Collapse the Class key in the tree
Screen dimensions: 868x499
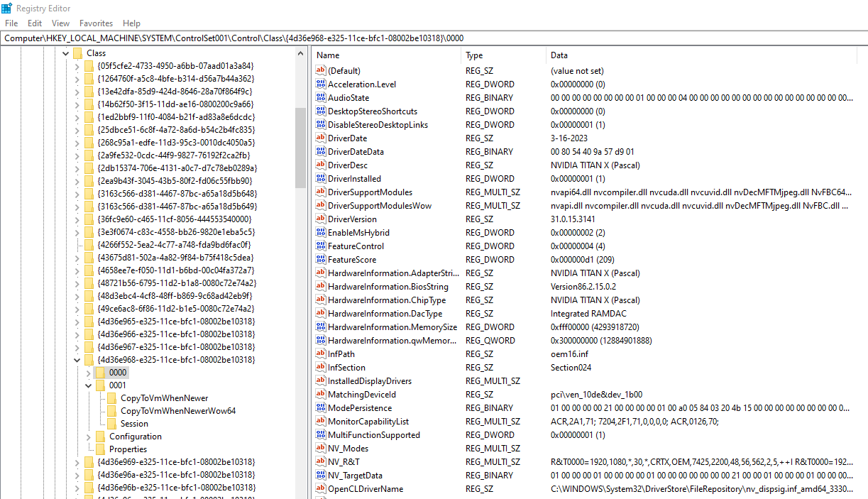pos(65,53)
